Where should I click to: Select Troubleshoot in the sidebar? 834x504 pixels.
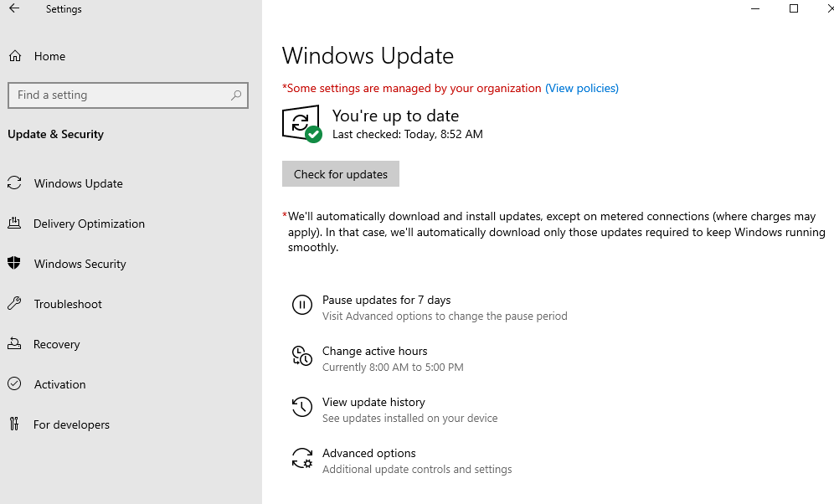[x=68, y=304]
